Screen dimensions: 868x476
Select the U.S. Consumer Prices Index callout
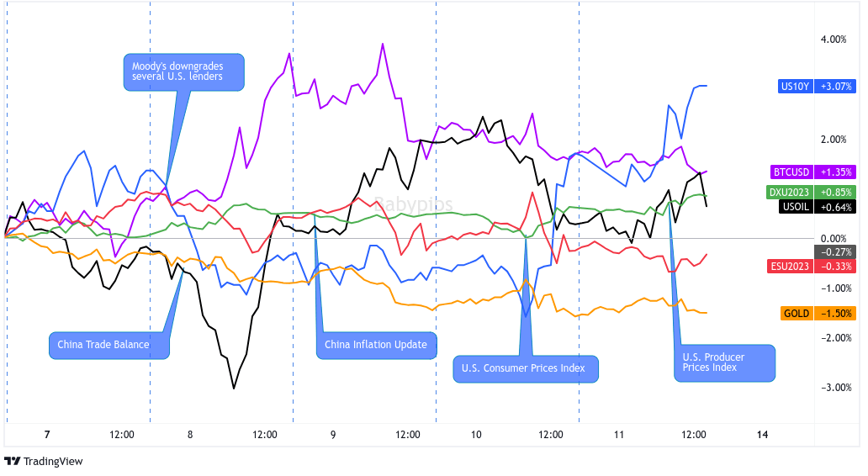(x=526, y=369)
